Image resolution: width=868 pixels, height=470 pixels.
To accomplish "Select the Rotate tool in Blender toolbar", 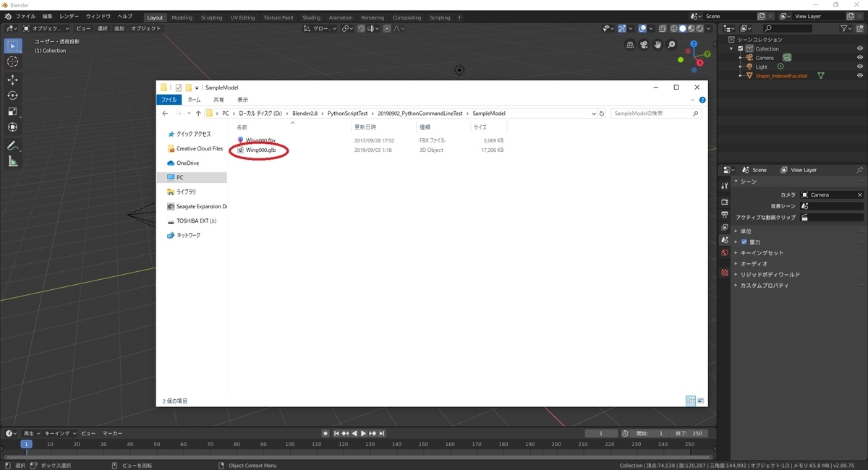I will point(12,95).
